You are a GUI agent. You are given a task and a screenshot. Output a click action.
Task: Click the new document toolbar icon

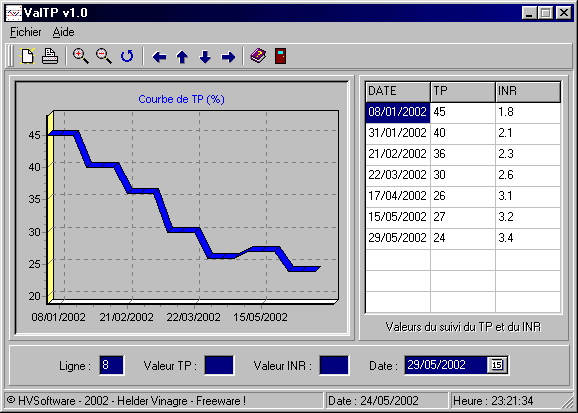click(x=28, y=56)
